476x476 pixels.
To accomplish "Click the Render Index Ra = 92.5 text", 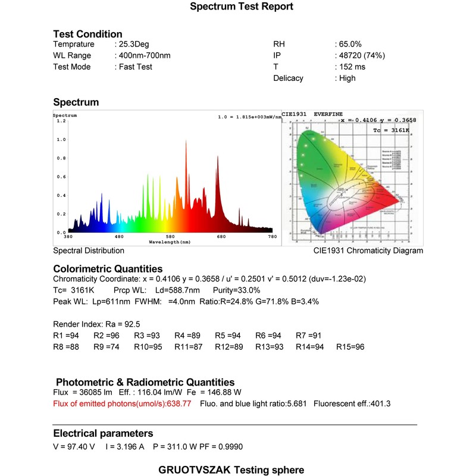I will pyautogui.click(x=96, y=324).
